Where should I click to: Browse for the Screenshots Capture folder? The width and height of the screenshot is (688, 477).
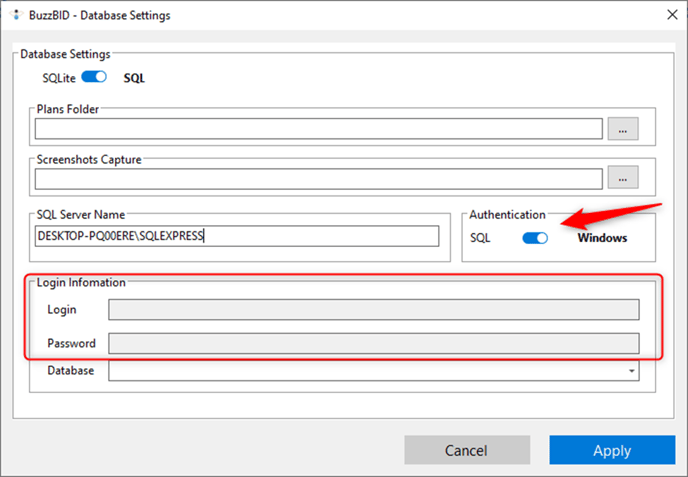623,177
